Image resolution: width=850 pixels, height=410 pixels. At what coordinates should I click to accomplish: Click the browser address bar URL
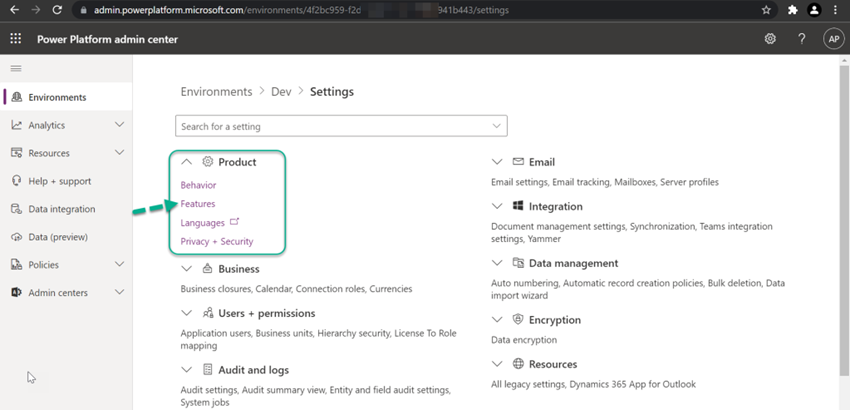[301, 10]
